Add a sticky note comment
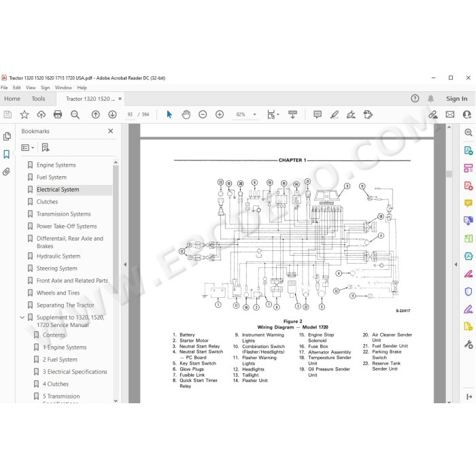Screen dimensions: 476x476 coord(318,114)
